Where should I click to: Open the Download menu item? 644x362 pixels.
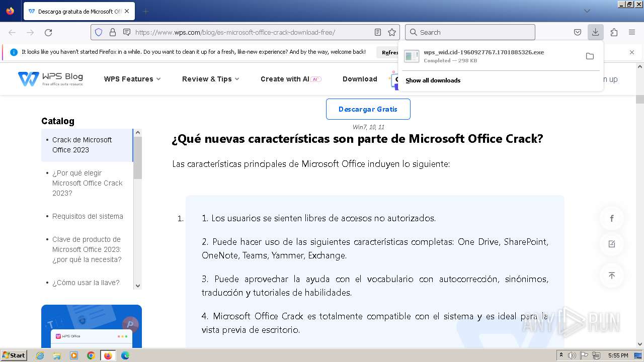360,79
